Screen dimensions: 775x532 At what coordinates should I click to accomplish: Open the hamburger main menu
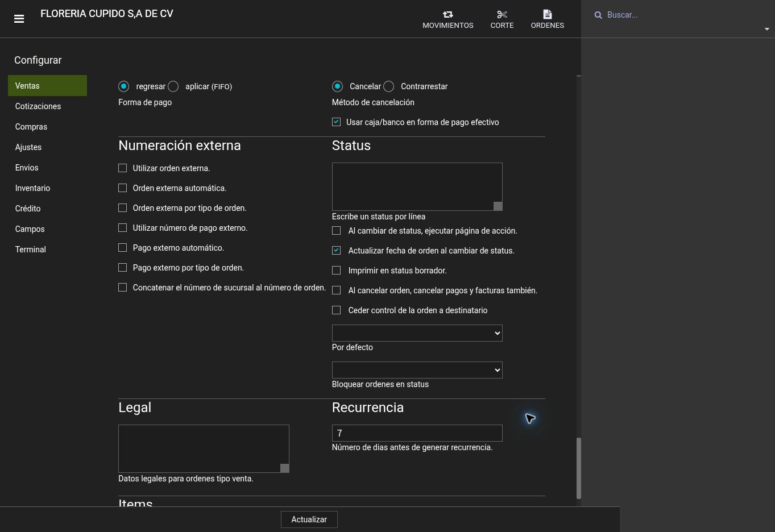point(19,19)
